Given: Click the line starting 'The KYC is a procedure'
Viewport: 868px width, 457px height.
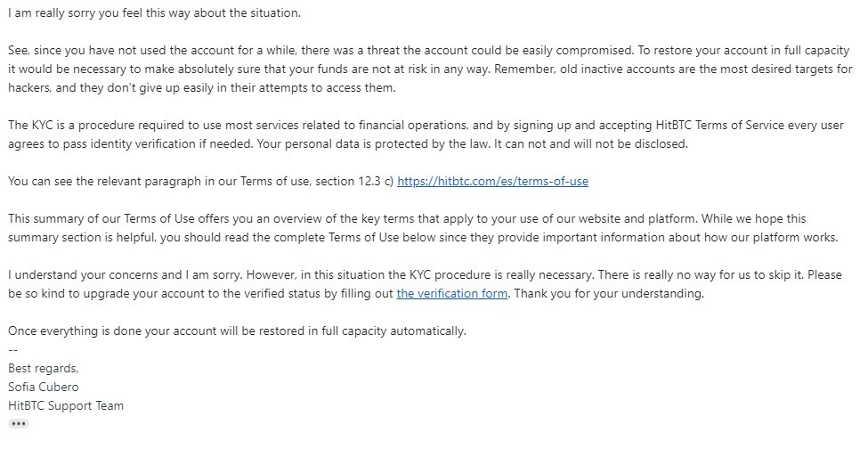Looking at the screenshot, I should (x=426, y=125).
